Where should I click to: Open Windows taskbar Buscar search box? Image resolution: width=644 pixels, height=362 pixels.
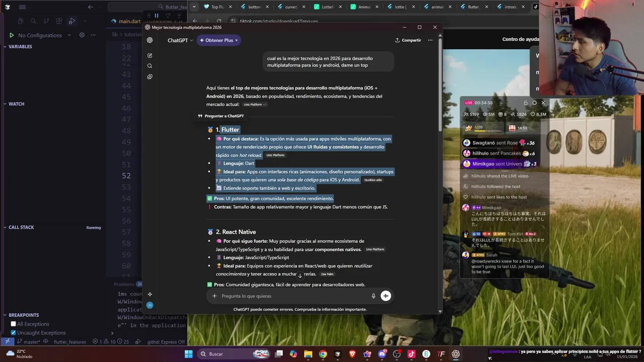click(x=234, y=354)
